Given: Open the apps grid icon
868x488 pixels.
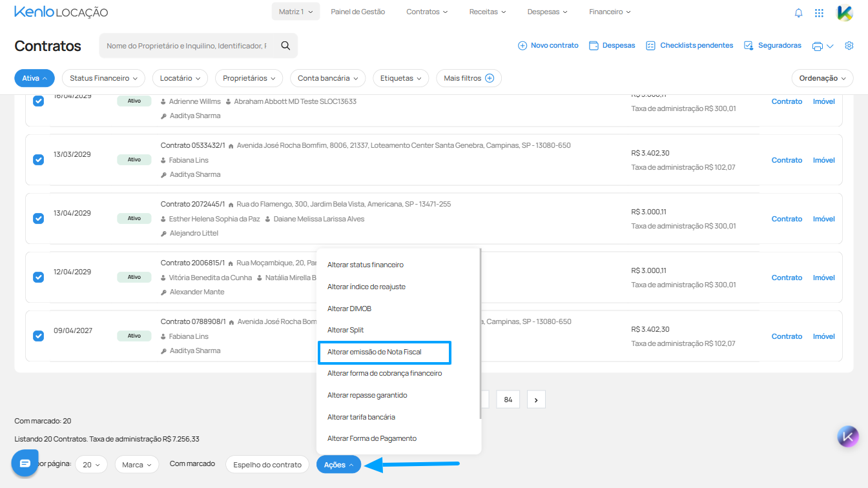Looking at the screenshot, I should click(x=819, y=12).
